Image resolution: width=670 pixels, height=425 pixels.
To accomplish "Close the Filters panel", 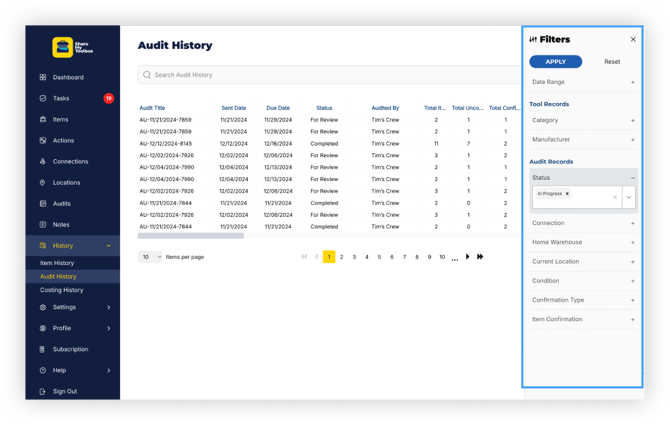I will pos(633,39).
